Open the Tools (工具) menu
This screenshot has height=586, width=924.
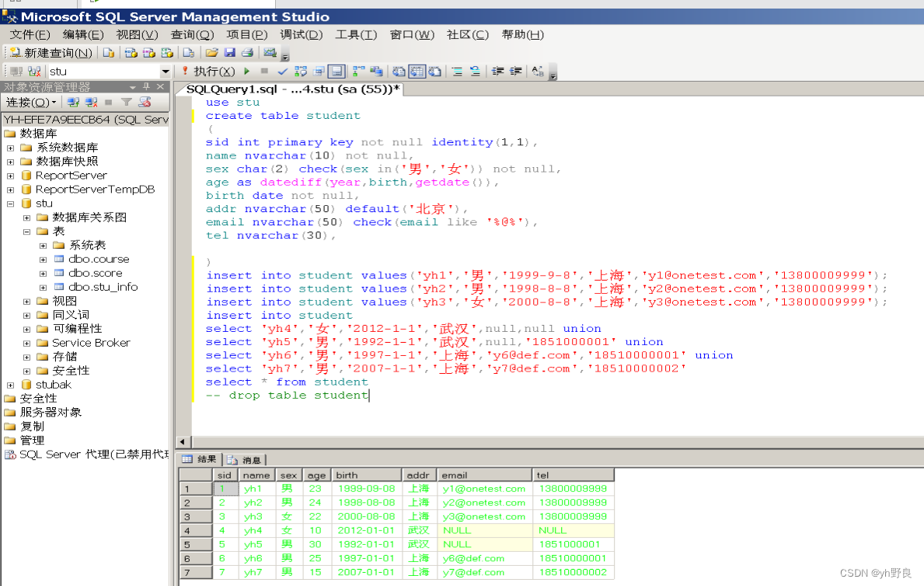[356, 35]
